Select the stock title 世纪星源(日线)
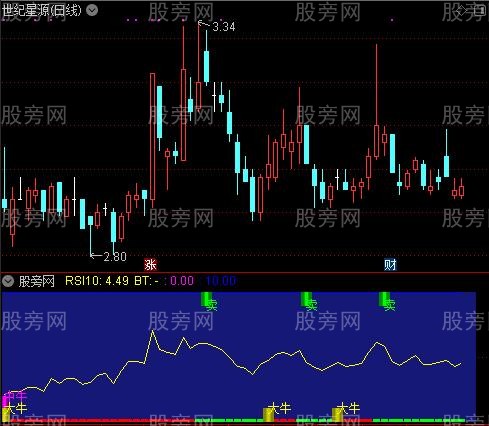 [x=41, y=10]
